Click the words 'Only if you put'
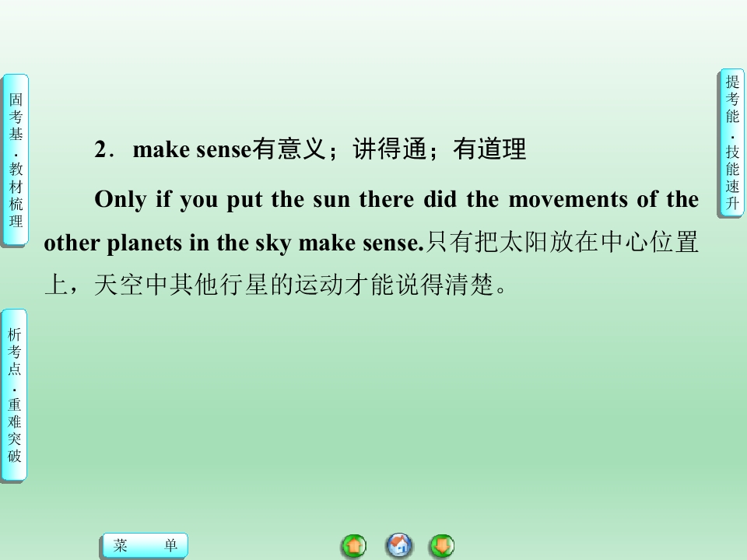Screen dimensions: 747x560 click(178, 200)
